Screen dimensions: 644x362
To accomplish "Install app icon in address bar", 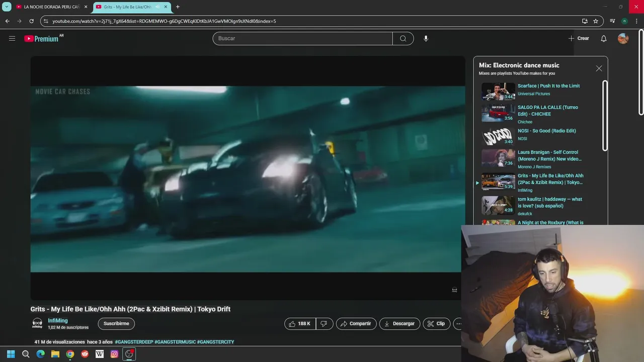I will [x=585, y=21].
